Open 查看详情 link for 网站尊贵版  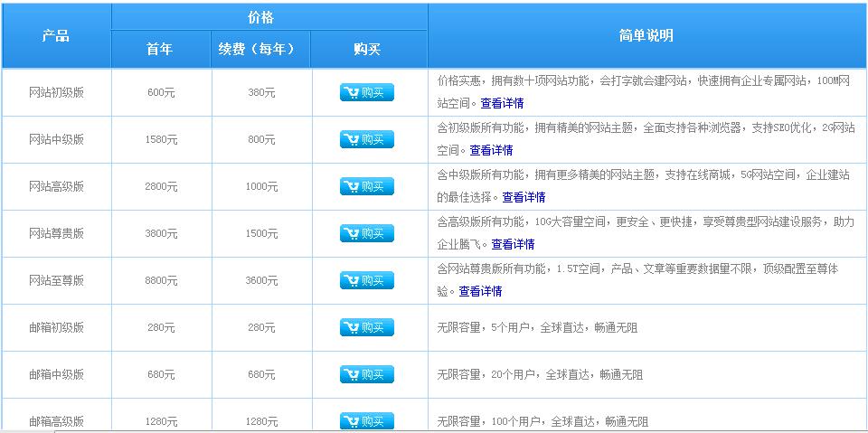514,244
